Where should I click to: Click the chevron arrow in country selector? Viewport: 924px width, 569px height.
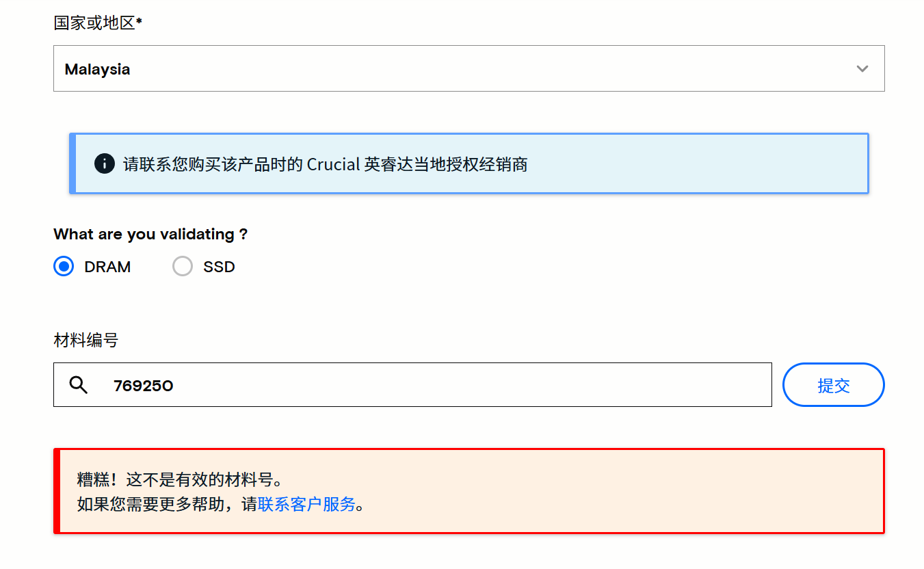[x=862, y=69]
